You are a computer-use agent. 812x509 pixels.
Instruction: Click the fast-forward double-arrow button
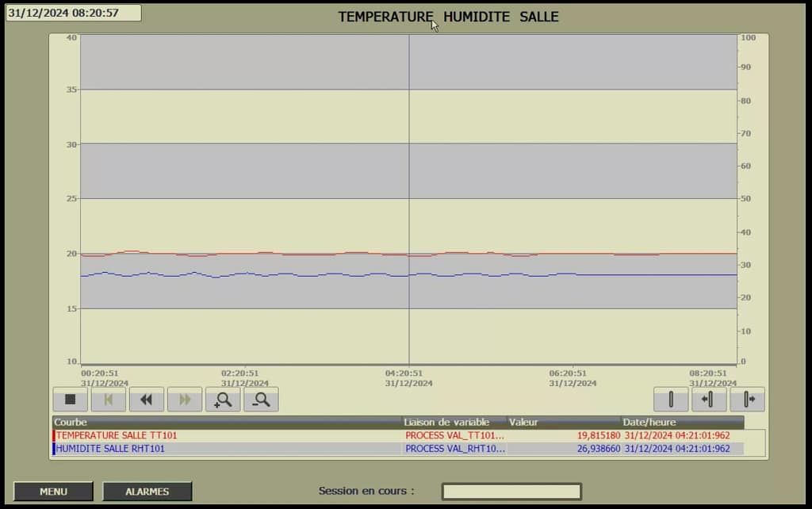[x=184, y=400]
